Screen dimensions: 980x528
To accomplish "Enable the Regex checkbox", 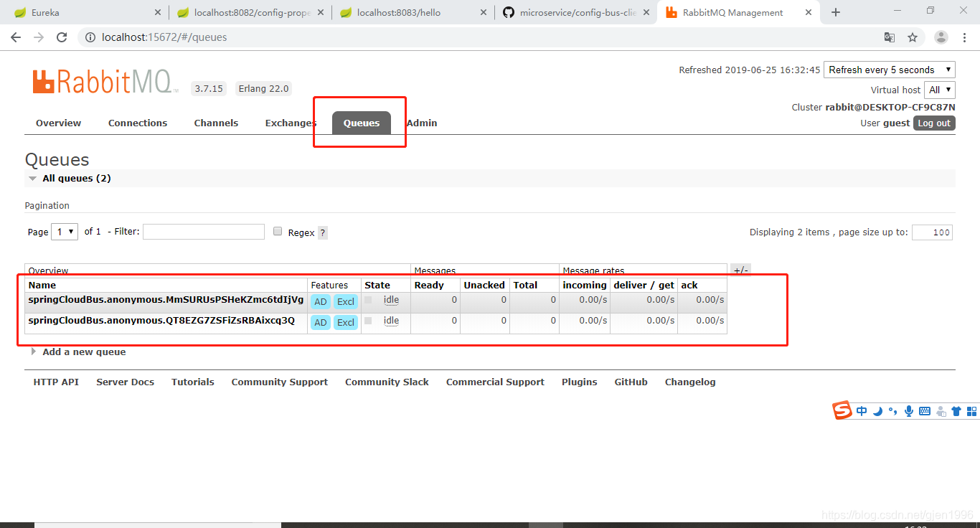I will click(x=278, y=231).
